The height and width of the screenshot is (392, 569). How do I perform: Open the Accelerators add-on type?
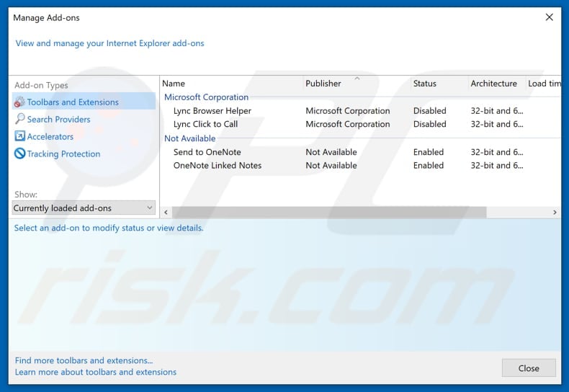[84, 136]
